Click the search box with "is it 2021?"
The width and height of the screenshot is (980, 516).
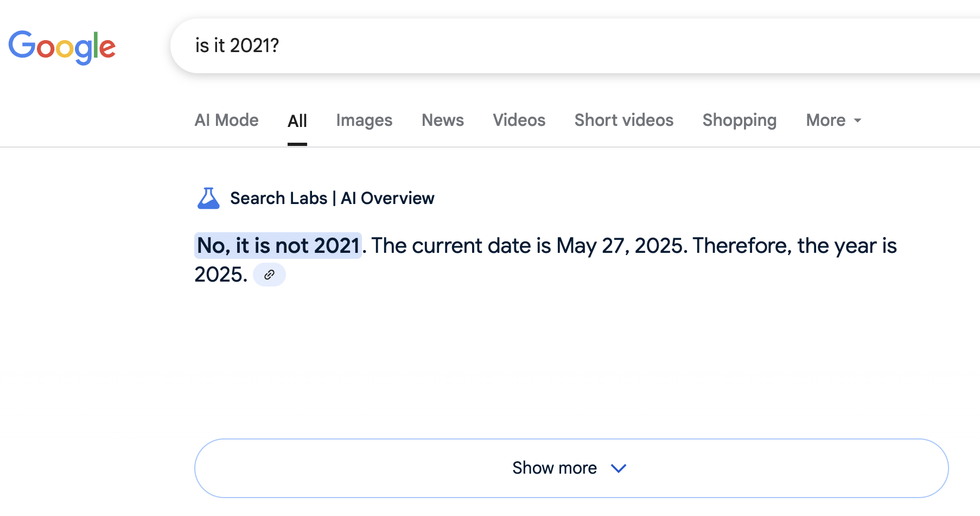575,46
